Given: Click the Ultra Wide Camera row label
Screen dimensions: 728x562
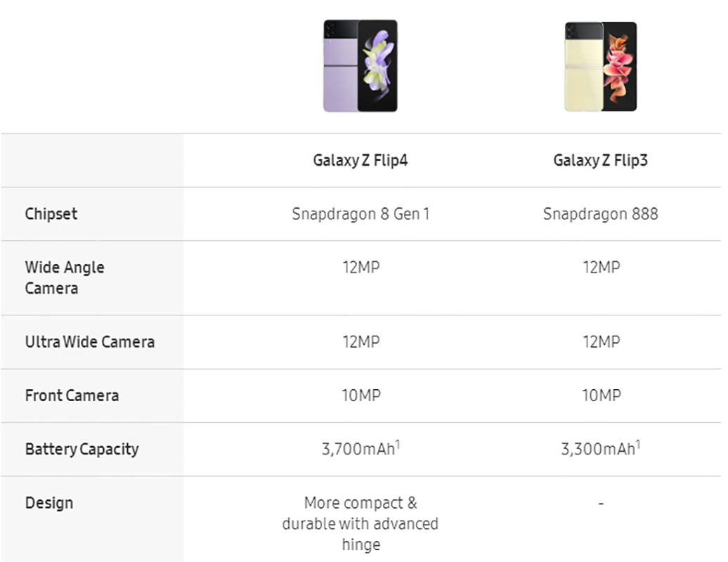Looking at the screenshot, I should tap(90, 342).
